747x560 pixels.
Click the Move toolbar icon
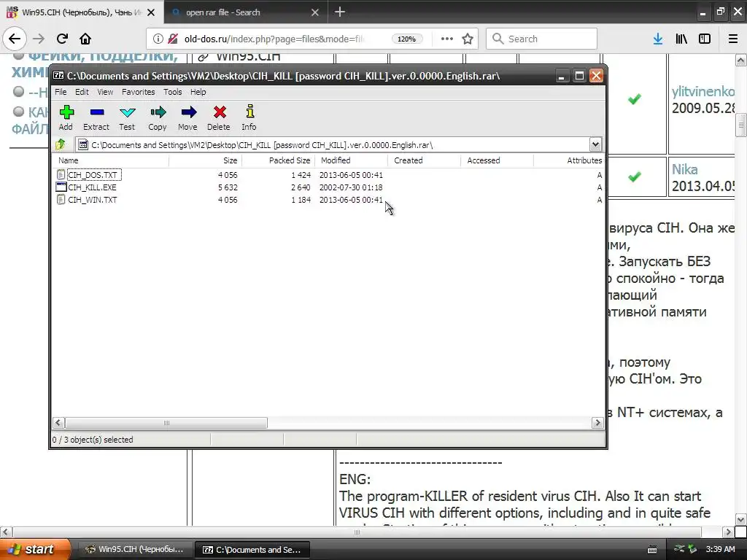pyautogui.click(x=188, y=117)
